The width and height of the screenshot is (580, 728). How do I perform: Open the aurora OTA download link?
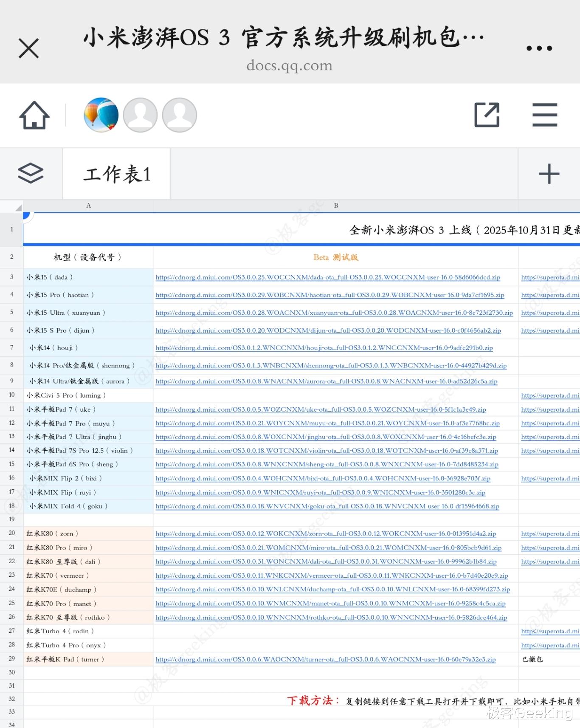(327, 381)
